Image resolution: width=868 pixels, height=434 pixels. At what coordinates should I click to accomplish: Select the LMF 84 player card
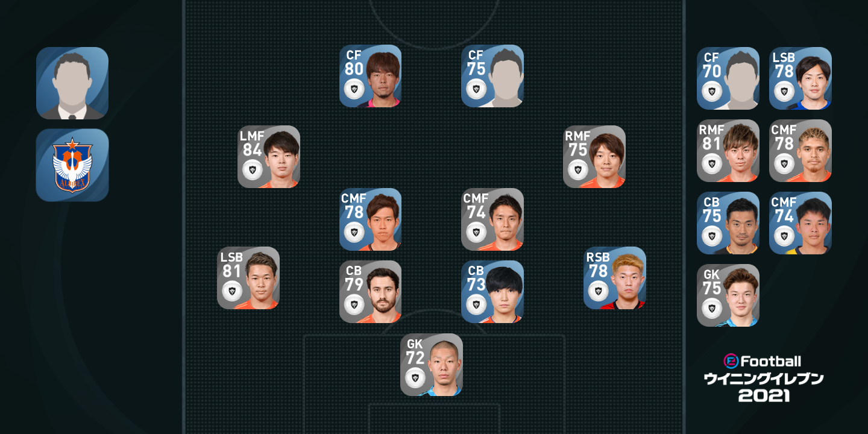(269, 157)
